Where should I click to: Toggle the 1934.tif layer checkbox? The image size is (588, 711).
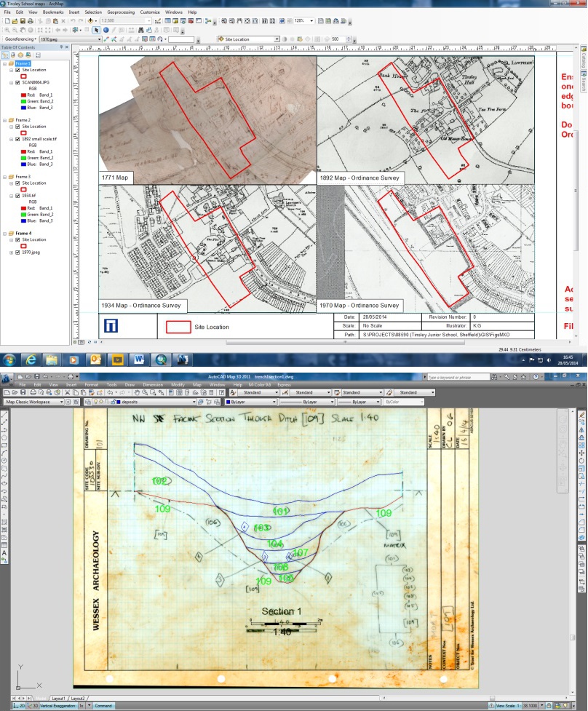tap(18, 195)
